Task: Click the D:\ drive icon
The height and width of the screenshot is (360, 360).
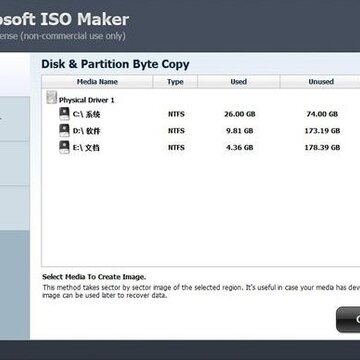Action: (64, 131)
